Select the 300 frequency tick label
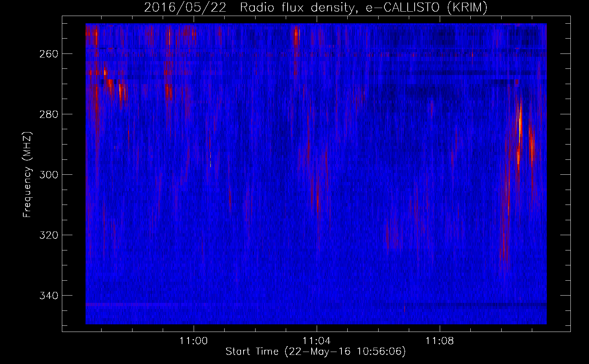The image size is (589, 364). (x=49, y=175)
